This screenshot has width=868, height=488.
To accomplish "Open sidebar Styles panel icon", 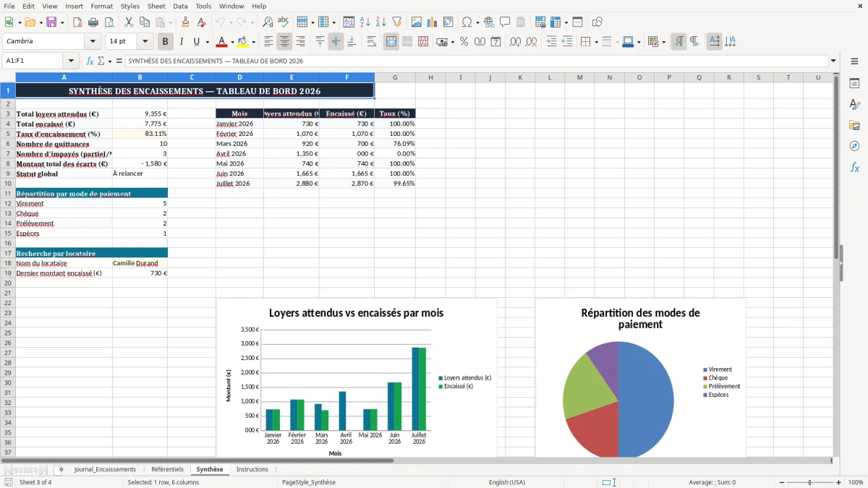I will pos(854,105).
